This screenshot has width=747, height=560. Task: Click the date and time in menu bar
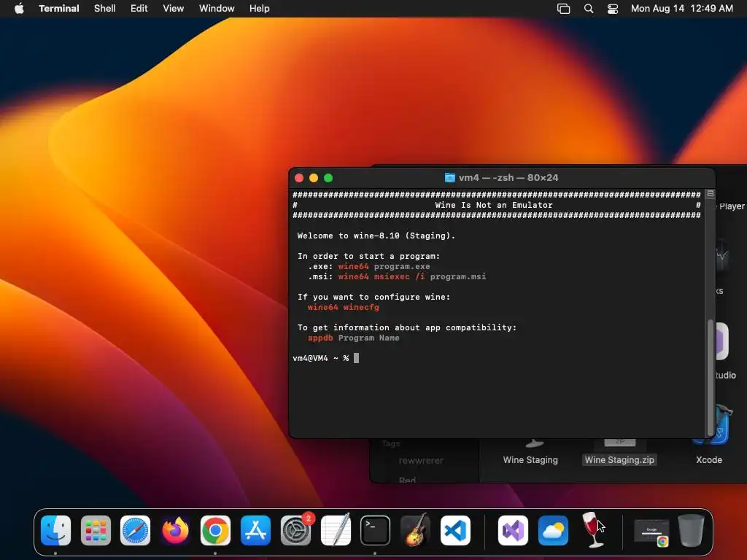pos(682,8)
